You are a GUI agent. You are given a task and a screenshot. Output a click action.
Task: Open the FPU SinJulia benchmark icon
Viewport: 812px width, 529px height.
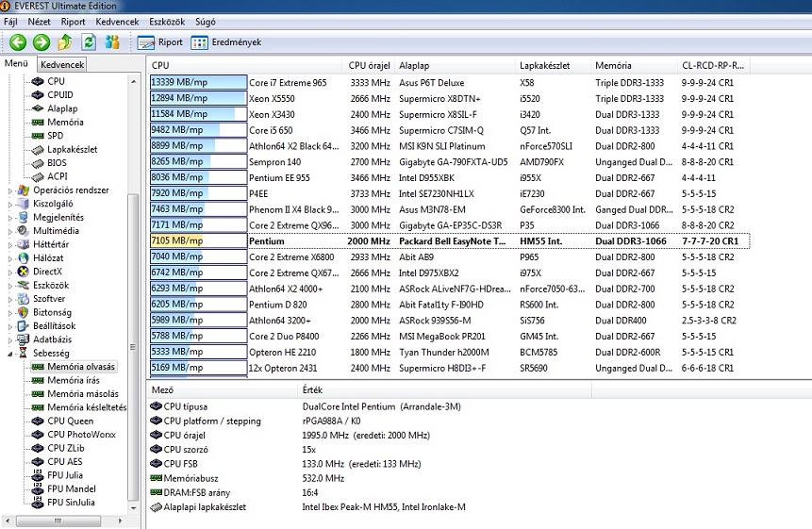(38, 502)
